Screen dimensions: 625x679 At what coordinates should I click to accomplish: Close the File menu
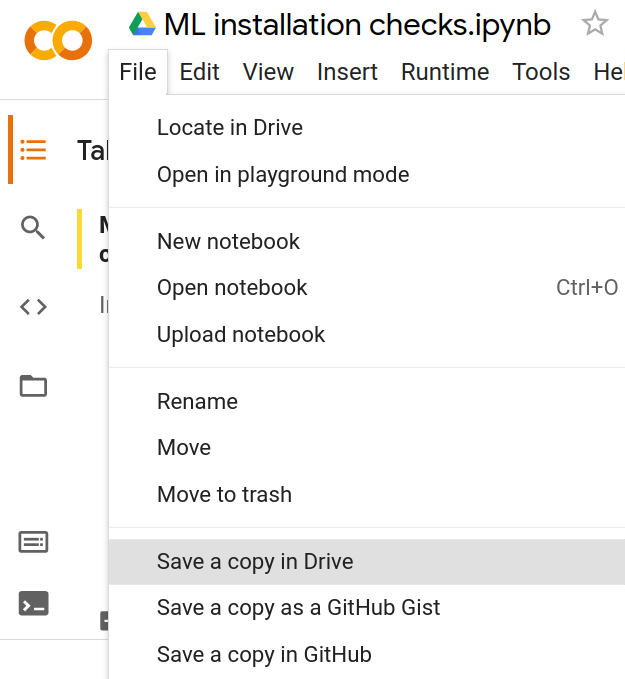[138, 72]
